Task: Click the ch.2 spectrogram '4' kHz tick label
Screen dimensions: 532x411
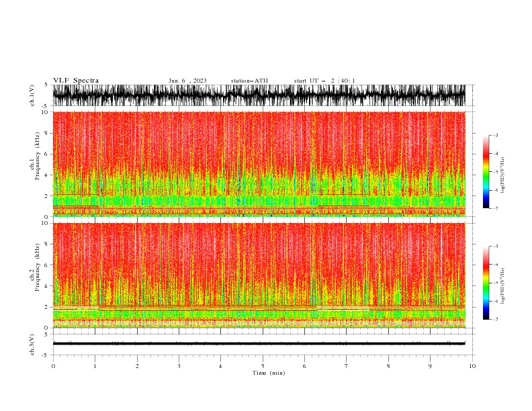Action: pos(46,286)
